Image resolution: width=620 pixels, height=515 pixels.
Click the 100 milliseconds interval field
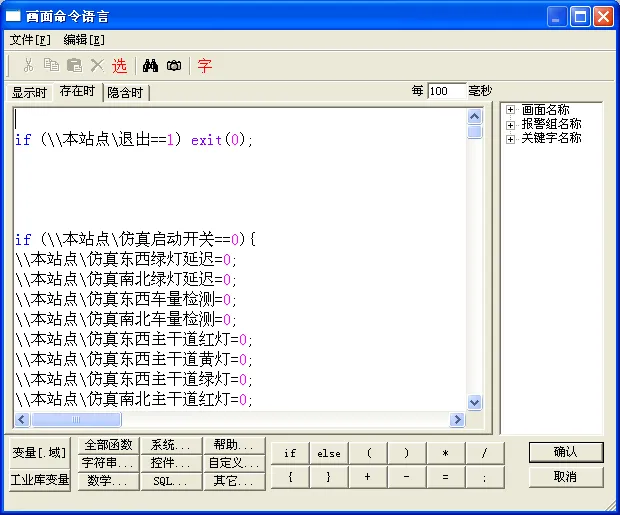(446, 91)
